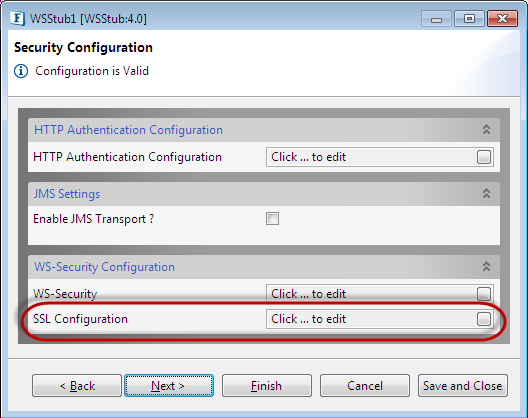Viewport: 528px width, 418px height.
Task: Click the Finish button
Action: pos(267,386)
